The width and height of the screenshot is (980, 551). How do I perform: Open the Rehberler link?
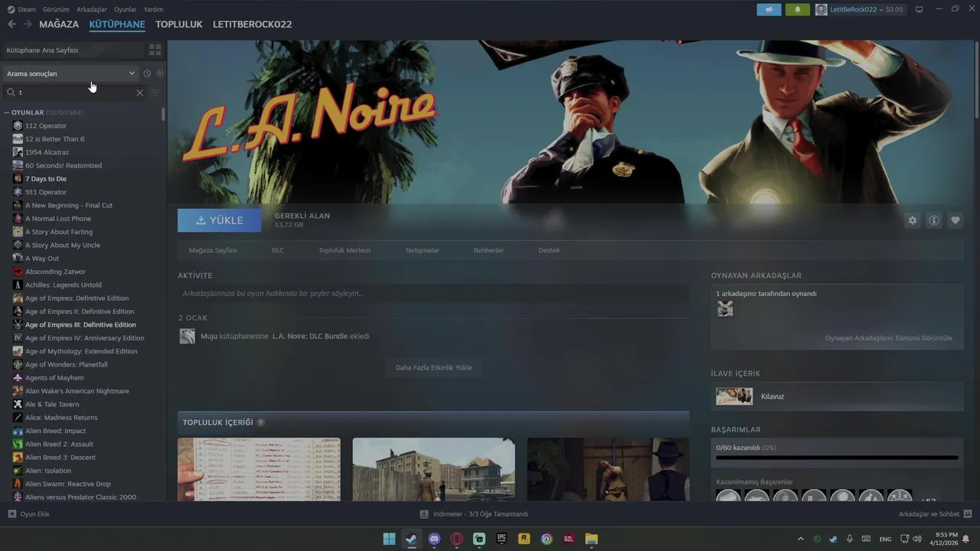pos(488,250)
